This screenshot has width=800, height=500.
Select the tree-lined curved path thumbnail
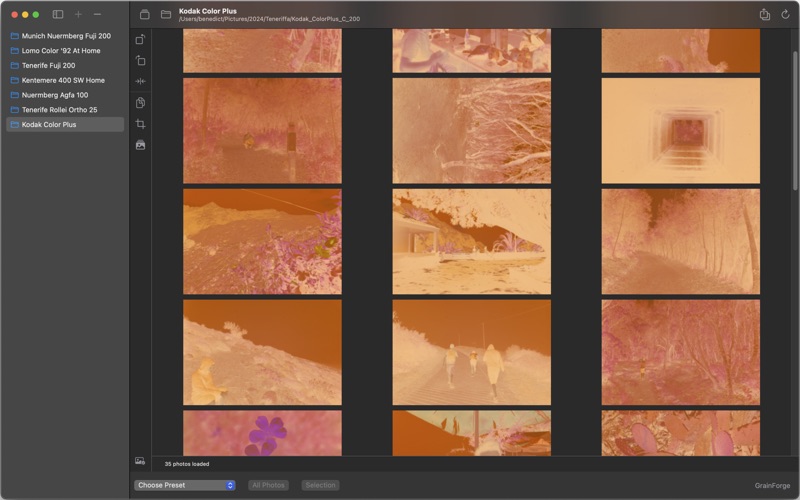click(x=681, y=241)
